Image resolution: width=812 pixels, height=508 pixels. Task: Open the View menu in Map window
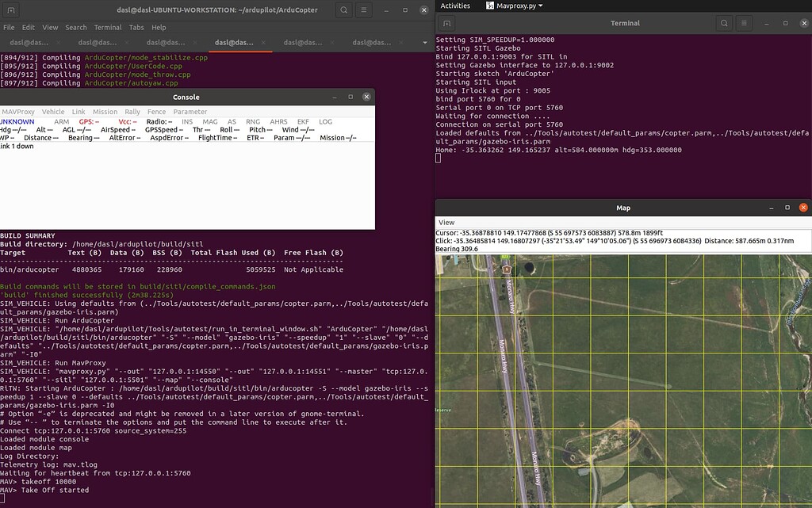pyautogui.click(x=448, y=222)
